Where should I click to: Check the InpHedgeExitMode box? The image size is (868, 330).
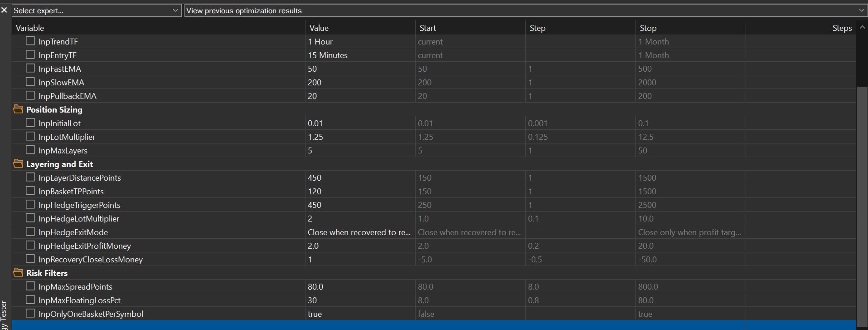30,231
